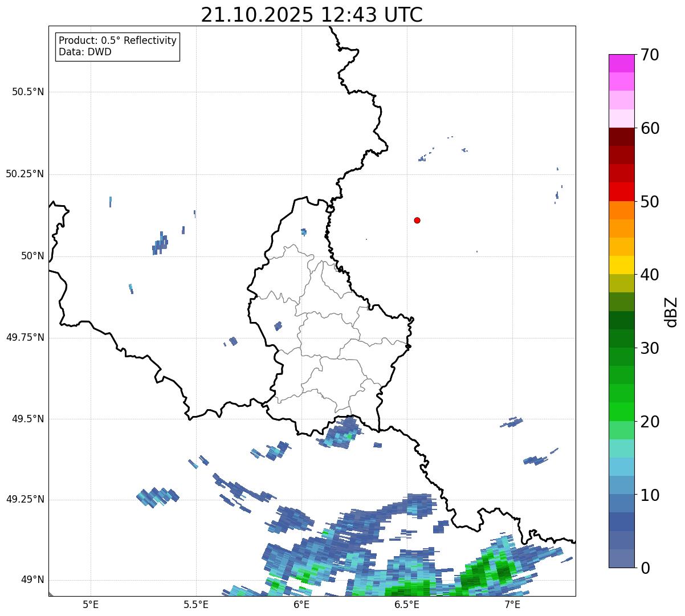This screenshot has height=616, width=685.
Task: Click the 50.25°N latitude label
Action: coord(25,174)
